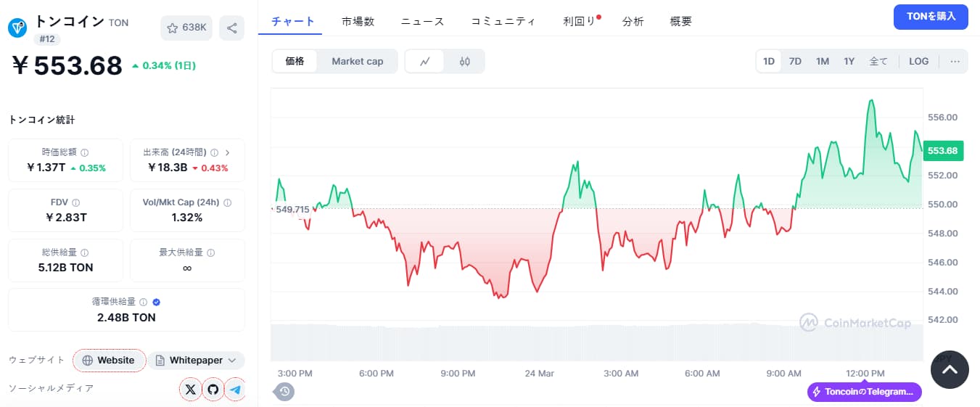Open the info icon beside 時価総額

pyautogui.click(x=85, y=153)
